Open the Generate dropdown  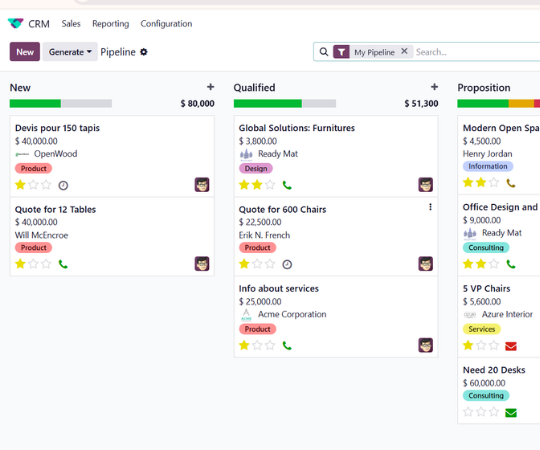70,52
